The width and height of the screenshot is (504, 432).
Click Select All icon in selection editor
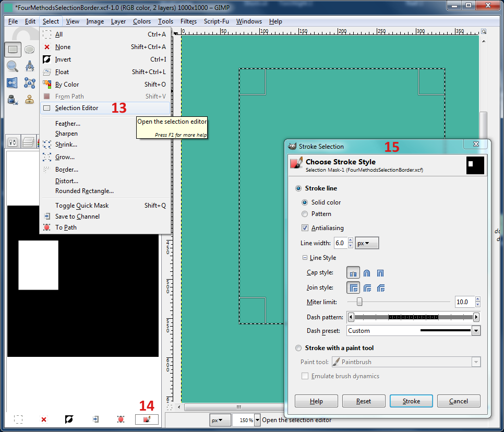tap(18, 419)
